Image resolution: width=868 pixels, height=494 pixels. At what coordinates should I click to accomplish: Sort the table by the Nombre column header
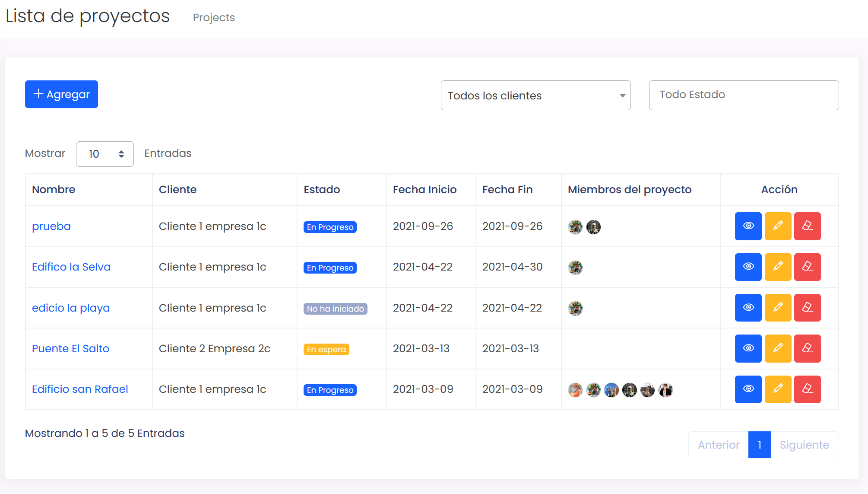pyautogui.click(x=54, y=189)
